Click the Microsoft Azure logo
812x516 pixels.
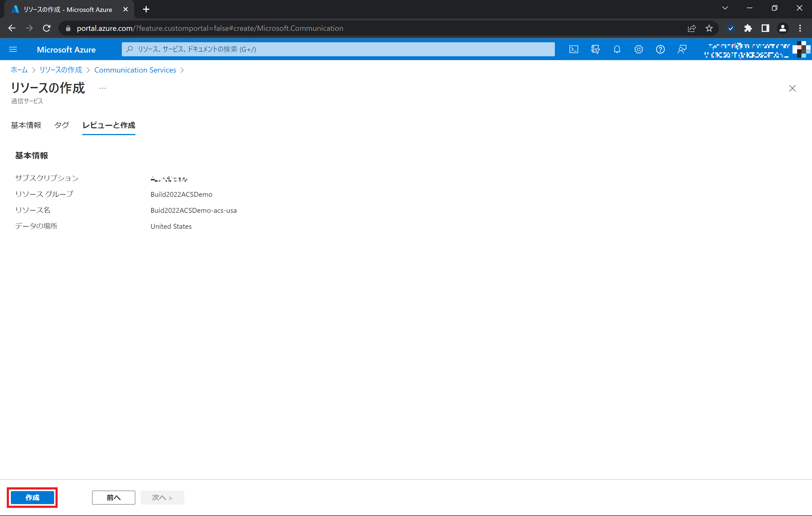(x=66, y=49)
